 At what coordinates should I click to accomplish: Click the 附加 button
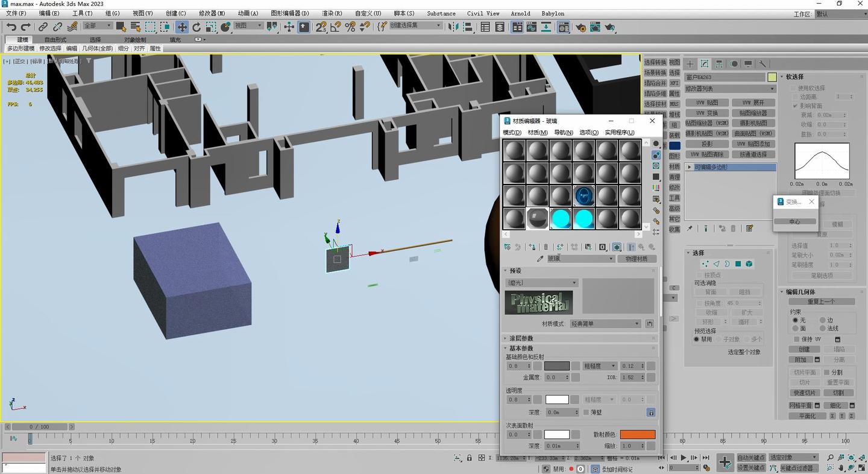click(x=800, y=360)
